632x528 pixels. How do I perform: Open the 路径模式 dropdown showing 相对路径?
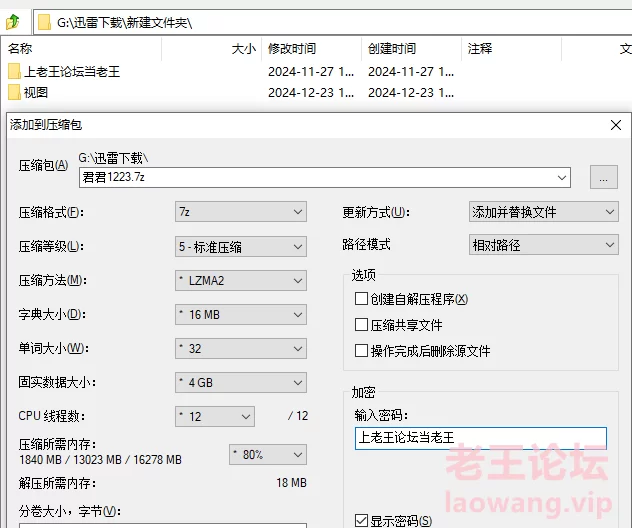pyautogui.click(x=543, y=245)
